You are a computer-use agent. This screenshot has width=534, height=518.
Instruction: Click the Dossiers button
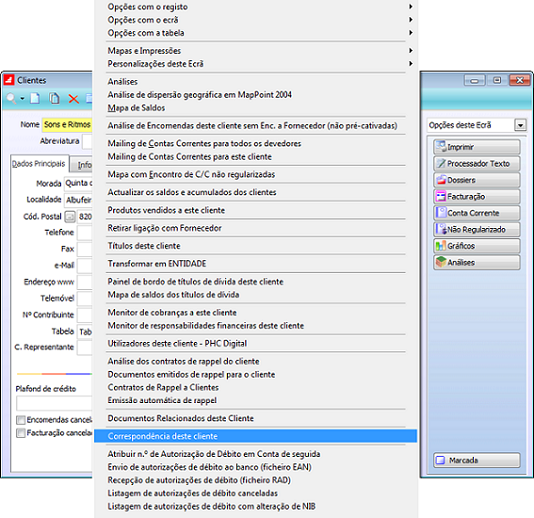(477, 180)
